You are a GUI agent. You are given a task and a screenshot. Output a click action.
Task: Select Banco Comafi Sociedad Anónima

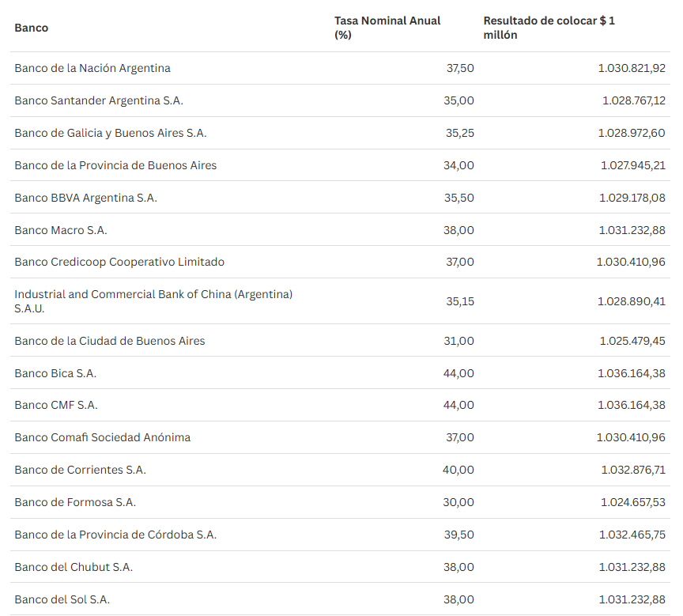pyautogui.click(x=102, y=437)
